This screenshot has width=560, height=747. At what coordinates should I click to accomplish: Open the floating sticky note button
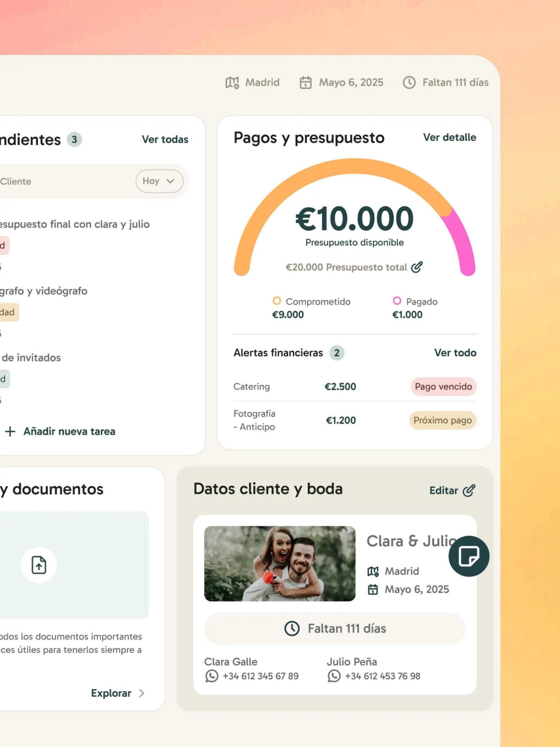point(469,556)
